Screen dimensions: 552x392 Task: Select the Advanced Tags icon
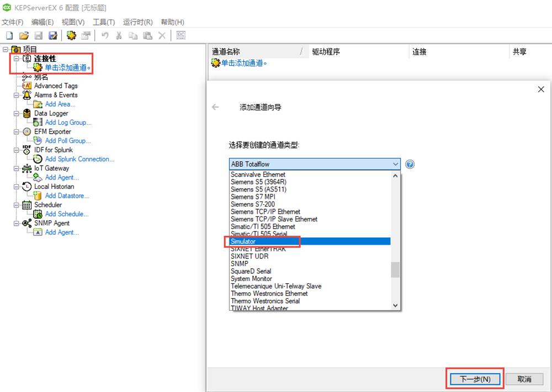click(x=26, y=86)
